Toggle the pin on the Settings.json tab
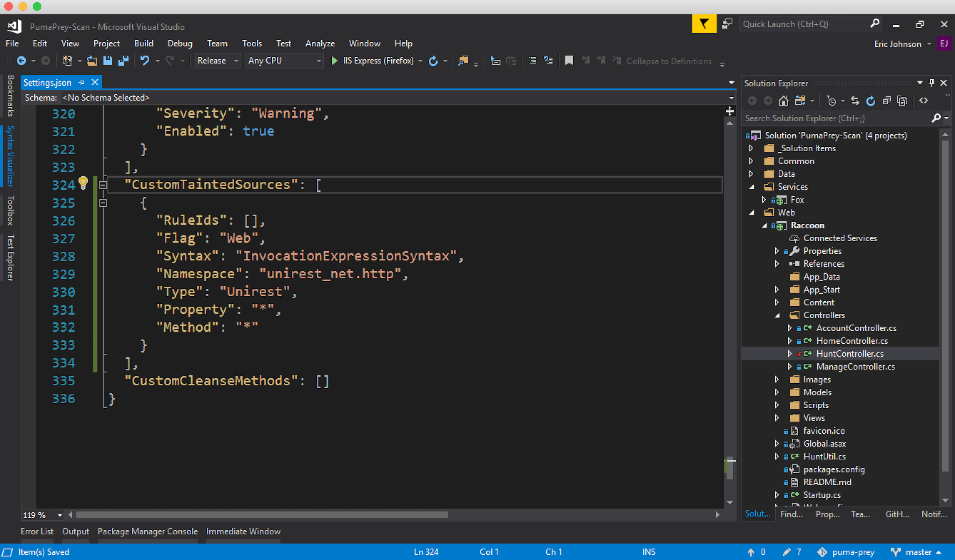 81,82
